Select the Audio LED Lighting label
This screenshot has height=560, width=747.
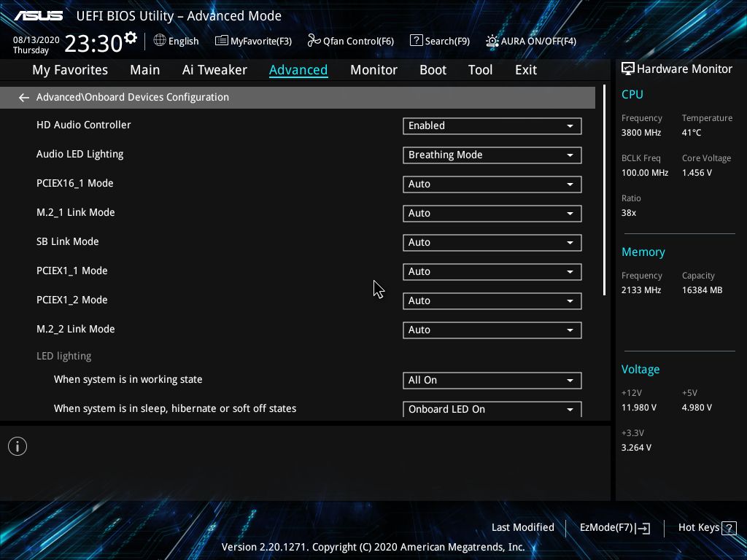click(80, 155)
